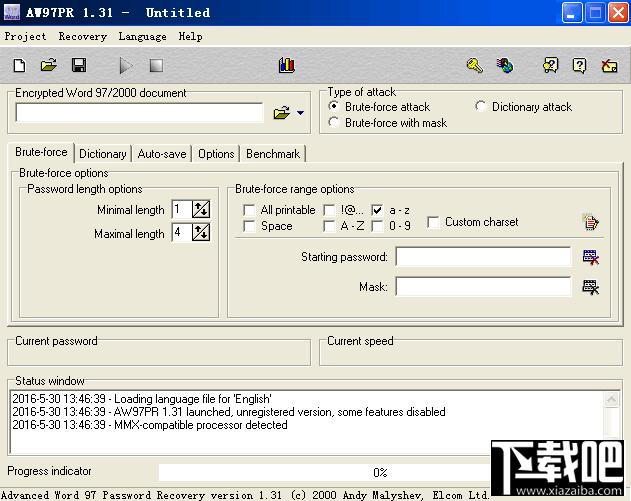631x501 pixels.
Task: Enable Space checkbox
Action: (x=249, y=226)
